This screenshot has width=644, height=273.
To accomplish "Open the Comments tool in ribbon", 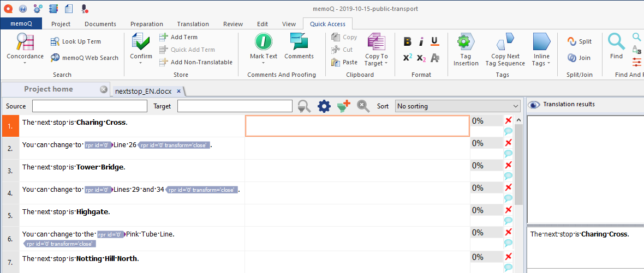I will [299, 43].
